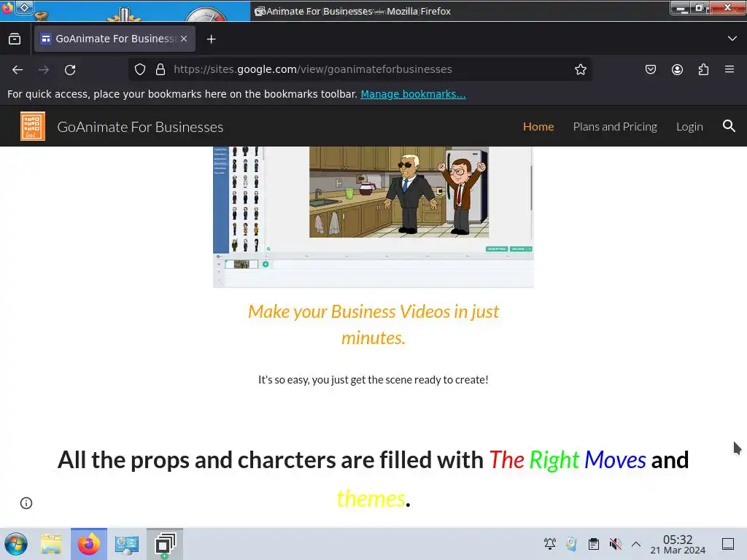The width and height of the screenshot is (747, 560).
Task: Click the yellow word 'themes'
Action: pos(371,499)
